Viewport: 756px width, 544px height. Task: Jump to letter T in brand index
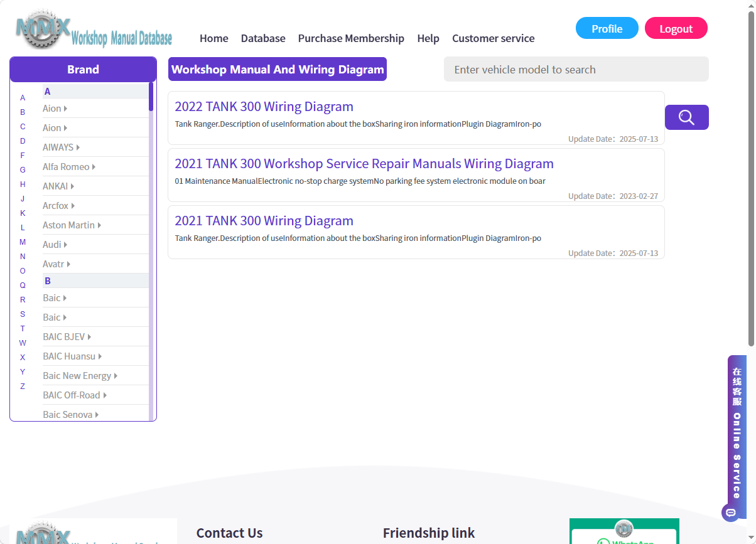tap(23, 329)
